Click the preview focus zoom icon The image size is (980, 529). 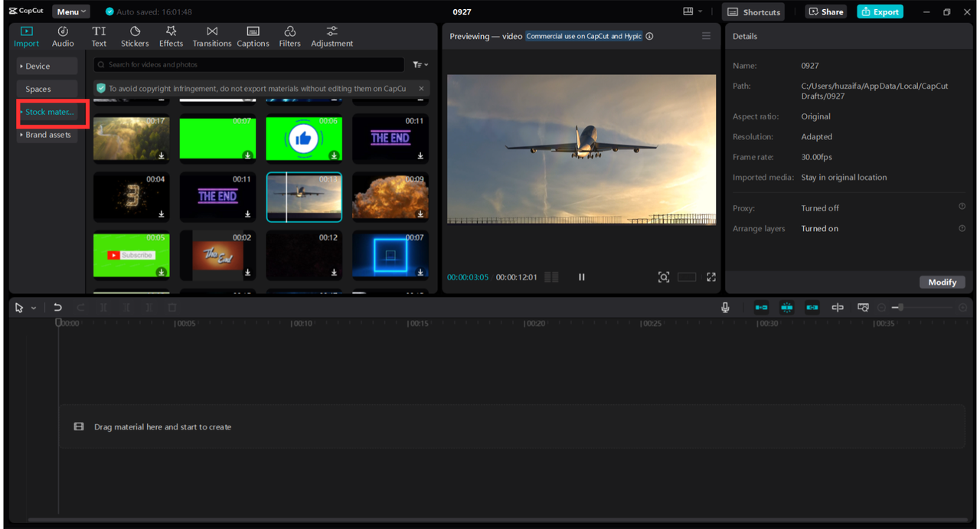(x=664, y=277)
